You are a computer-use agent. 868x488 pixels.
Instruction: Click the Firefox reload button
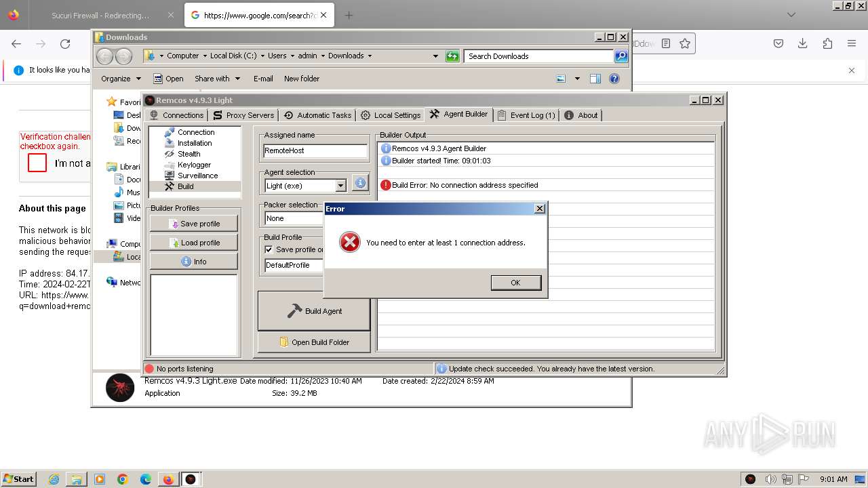click(x=65, y=43)
